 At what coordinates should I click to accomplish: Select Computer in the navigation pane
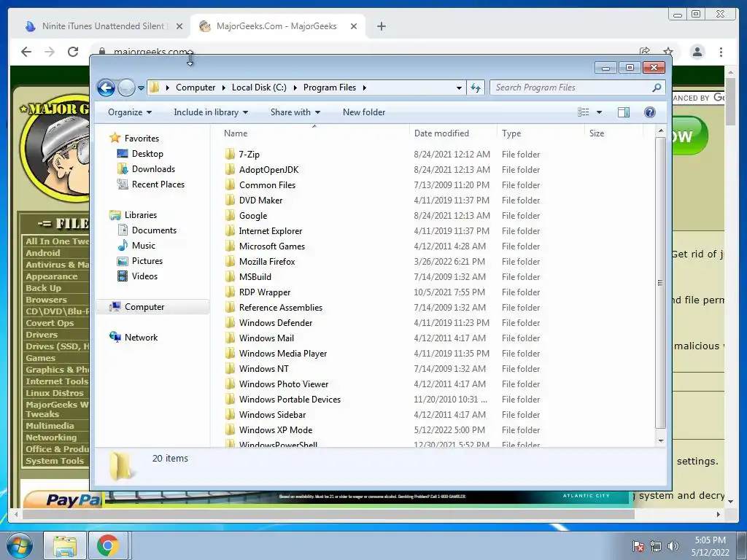tap(152, 307)
